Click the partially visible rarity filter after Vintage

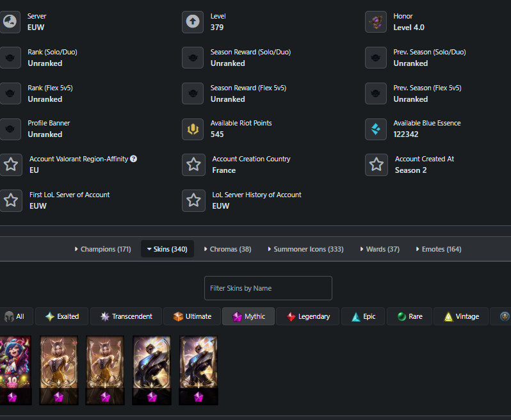pyautogui.click(x=502, y=316)
